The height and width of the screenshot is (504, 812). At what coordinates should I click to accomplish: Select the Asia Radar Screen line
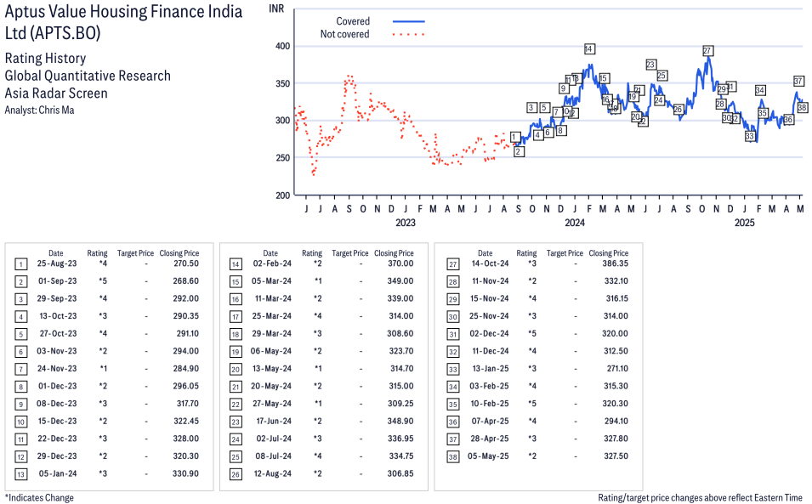coord(56,93)
